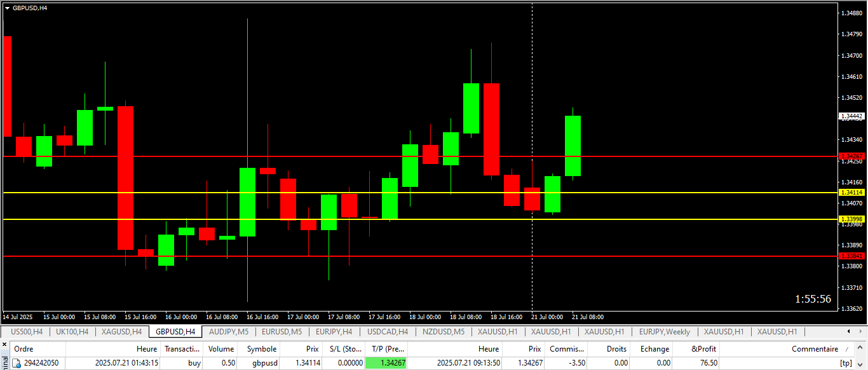This screenshot has width=868, height=370.
Task: Click the Ordre column header
Action: pos(24,349)
